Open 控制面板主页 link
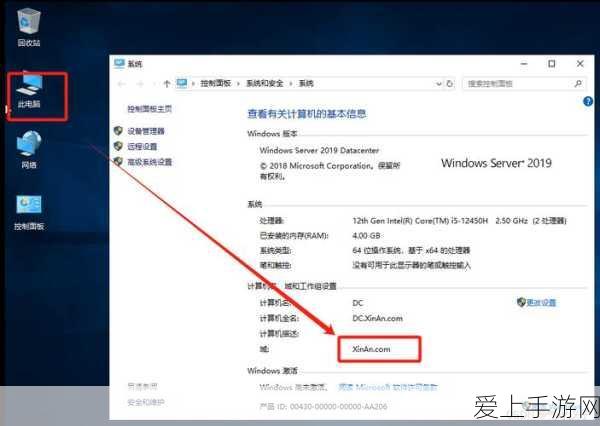Image resolution: width=600 pixels, height=426 pixels. click(150, 109)
